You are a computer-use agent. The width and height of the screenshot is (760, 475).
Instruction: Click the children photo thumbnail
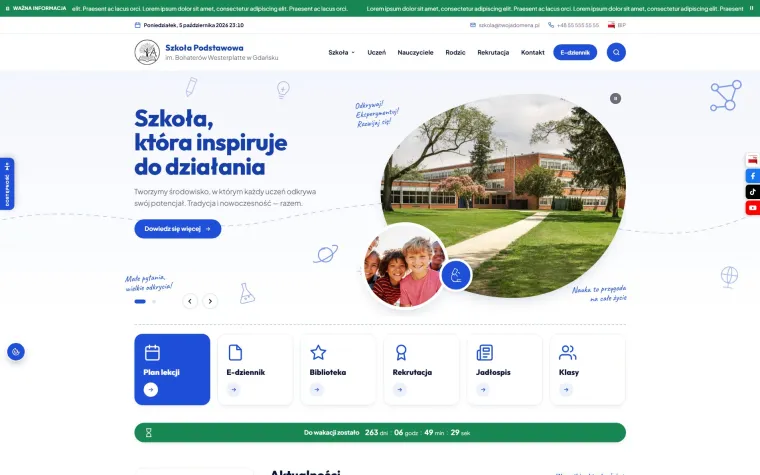[x=405, y=265]
